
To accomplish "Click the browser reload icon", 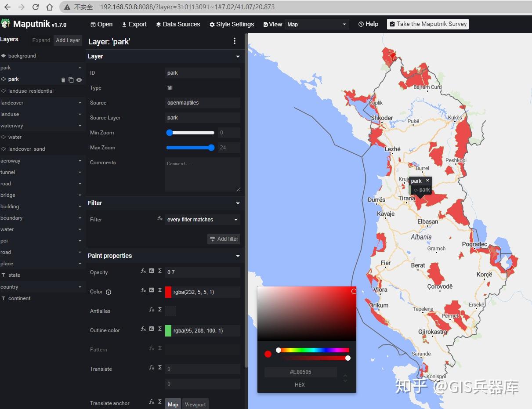I will coord(36,7).
